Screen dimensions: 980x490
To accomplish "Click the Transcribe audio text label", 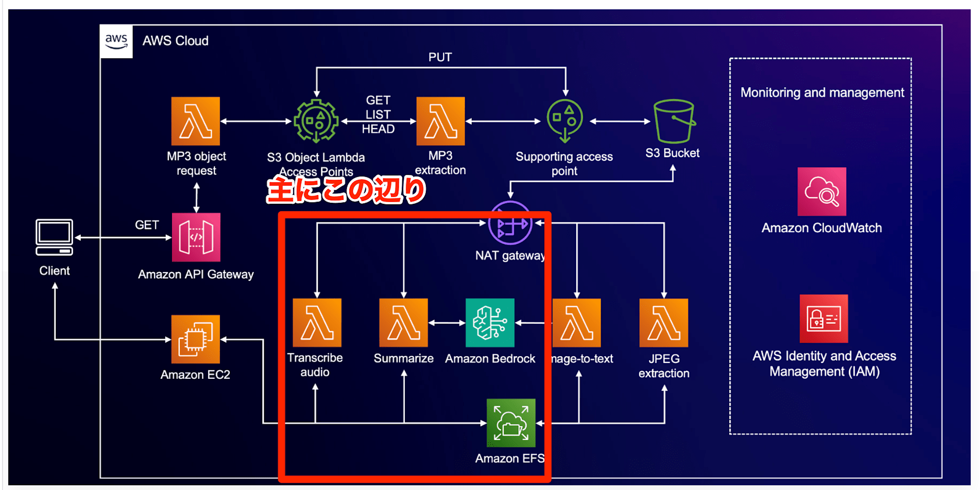I will click(315, 365).
